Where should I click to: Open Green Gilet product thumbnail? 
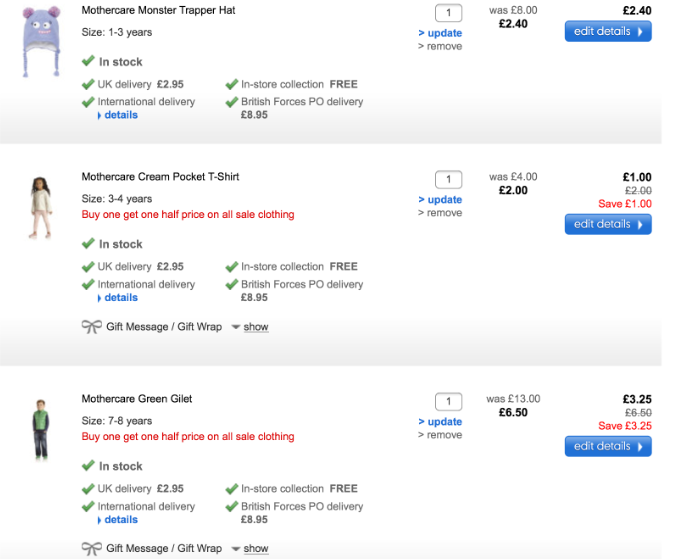click(40, 429)
